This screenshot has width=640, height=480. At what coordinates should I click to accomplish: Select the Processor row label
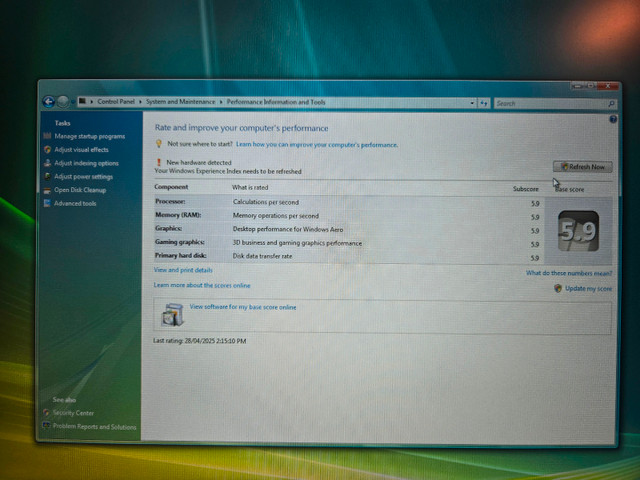(170, 201)
